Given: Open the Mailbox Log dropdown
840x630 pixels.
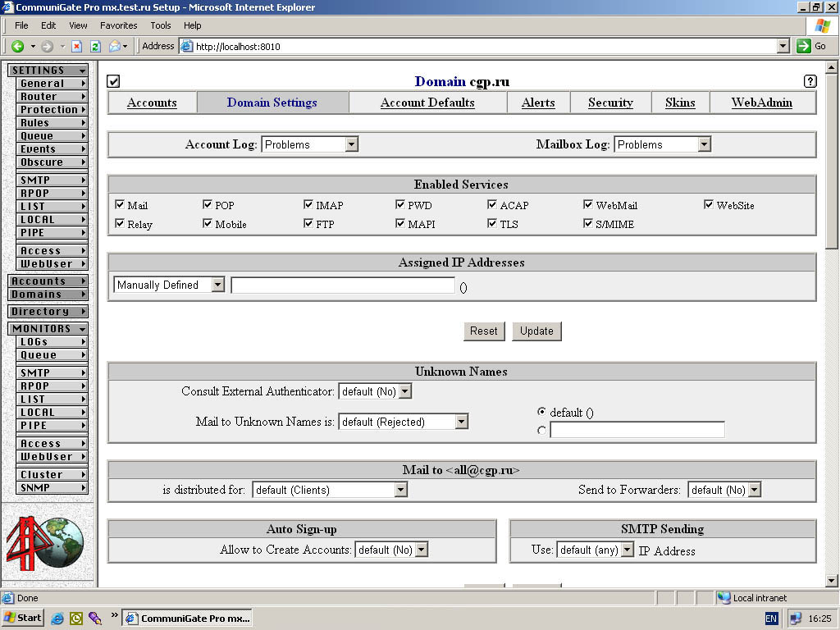Looking at the screenshot, I should pyautogui.click(x=662, y=144).
